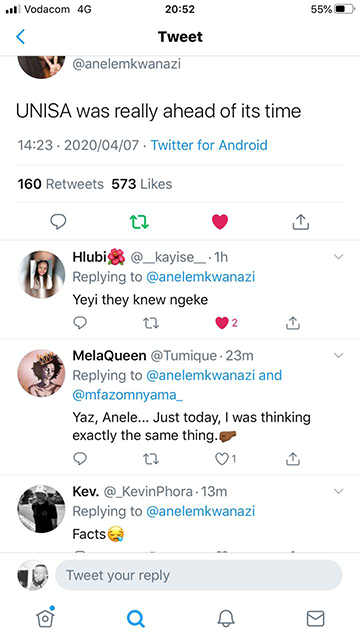The height and width of the screenshot is (640, 360).
Task: Like MelaQueen's reply heart icon
Action: coord(222,460)
